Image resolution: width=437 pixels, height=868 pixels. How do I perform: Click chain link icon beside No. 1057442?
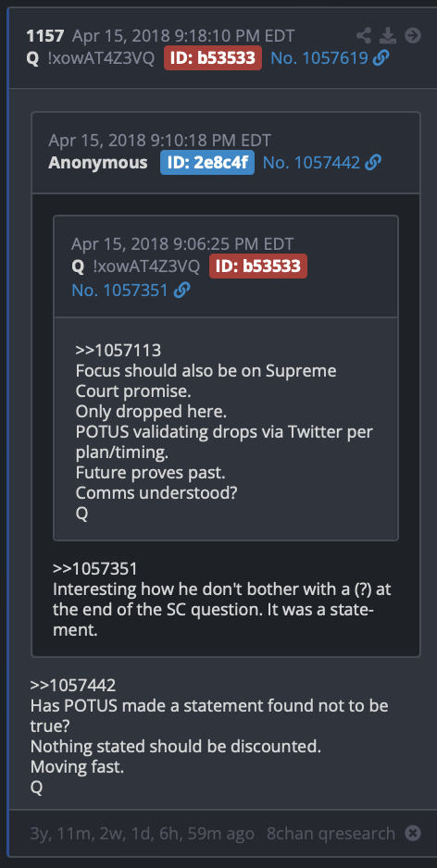373,163
